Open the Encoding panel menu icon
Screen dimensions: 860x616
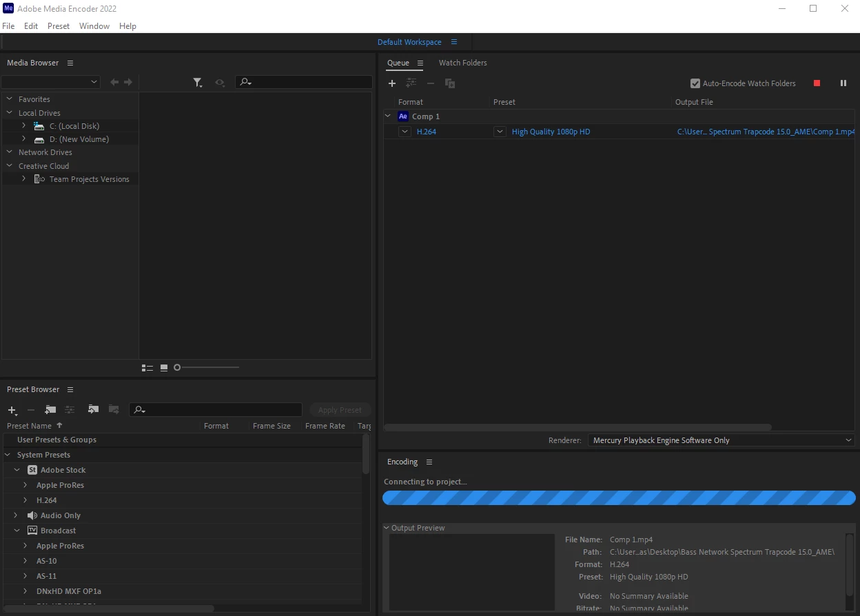(x=429, y=462)
